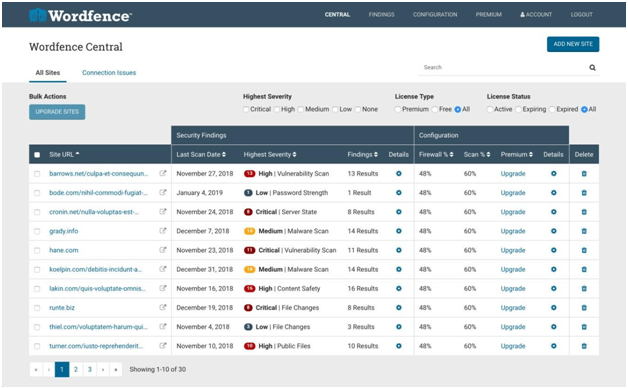This screenshot has height=389, width=628.
Task: Sort table by Site URL
Action: pyautogui.click(x=64, y=155)
